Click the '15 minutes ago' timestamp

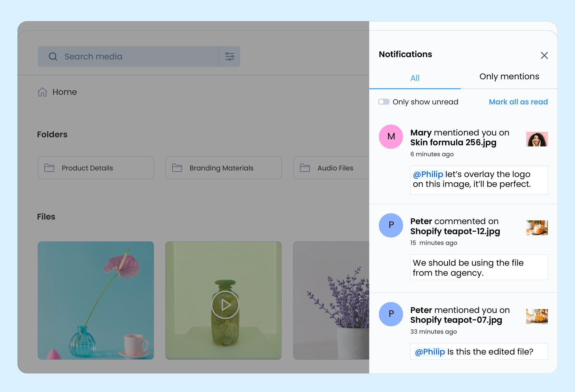pyautogui.click(x=434, y=243)
